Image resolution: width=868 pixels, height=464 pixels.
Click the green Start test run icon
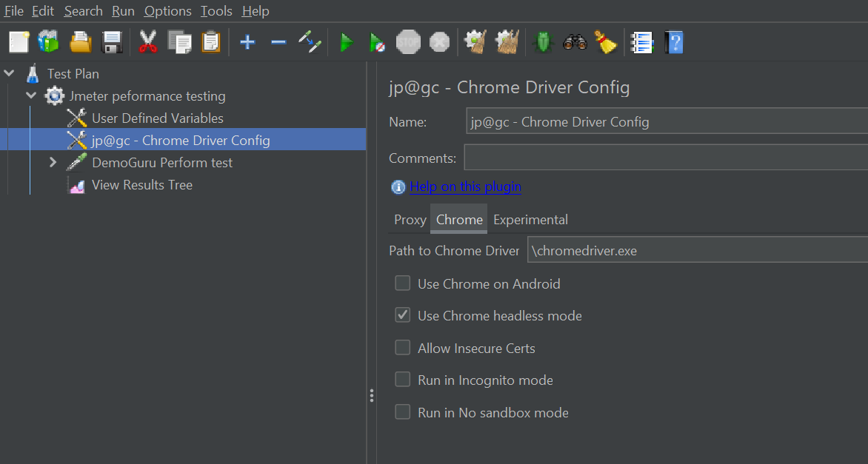point(346,43)
